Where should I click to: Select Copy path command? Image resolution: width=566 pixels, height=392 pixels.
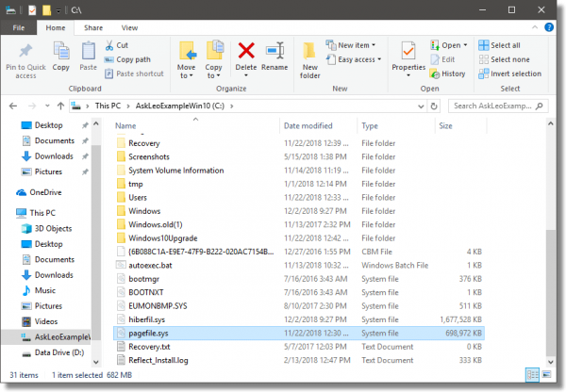click(127, 59)
